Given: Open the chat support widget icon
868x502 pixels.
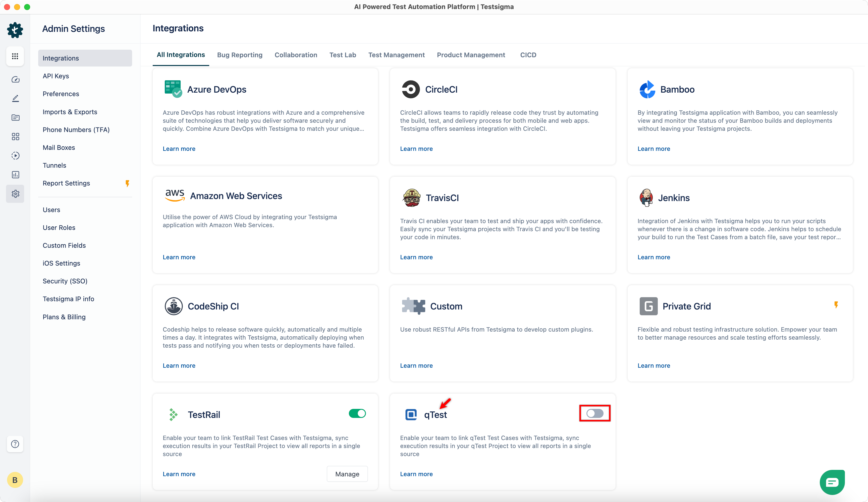Looking at the screenshot, I should (832, 482).
